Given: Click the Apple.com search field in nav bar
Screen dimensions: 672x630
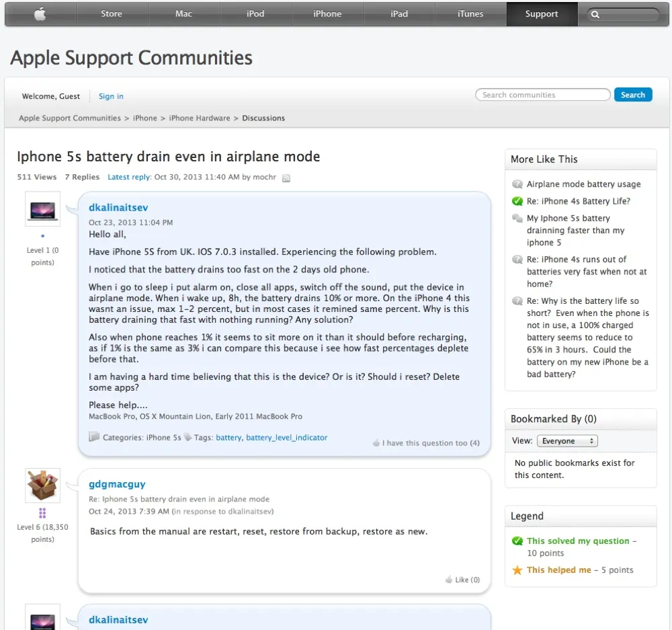Looking at the screenshot, I should click(623, 15).
